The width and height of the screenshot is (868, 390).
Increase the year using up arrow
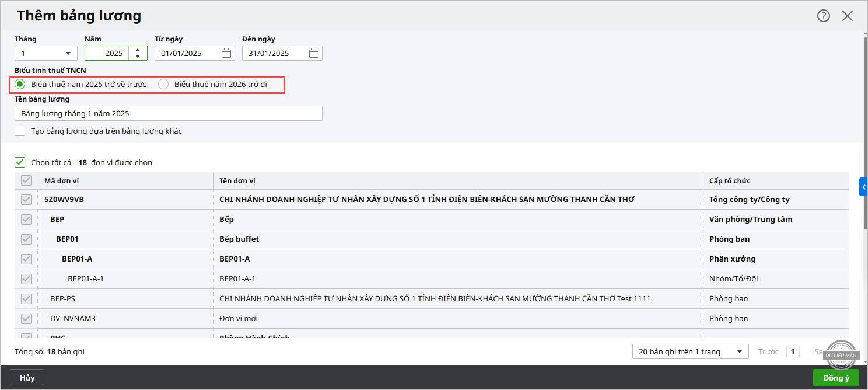point(138,50)
